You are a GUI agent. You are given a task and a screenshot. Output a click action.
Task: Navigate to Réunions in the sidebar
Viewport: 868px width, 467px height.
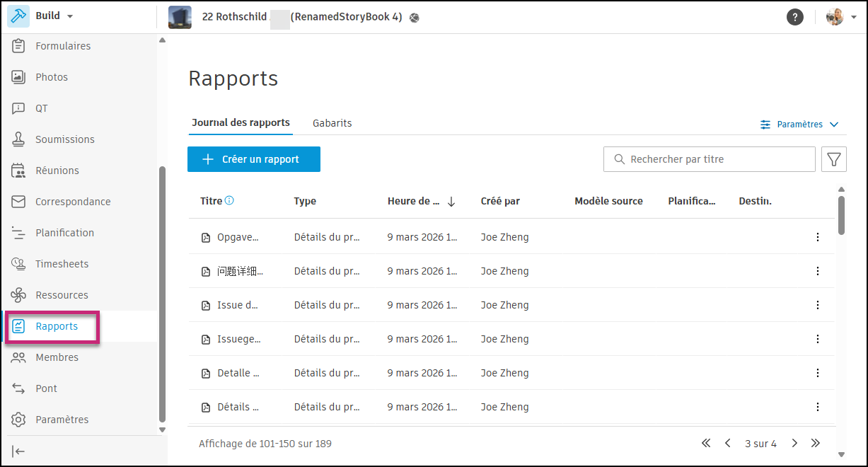(x=57, y=171)
